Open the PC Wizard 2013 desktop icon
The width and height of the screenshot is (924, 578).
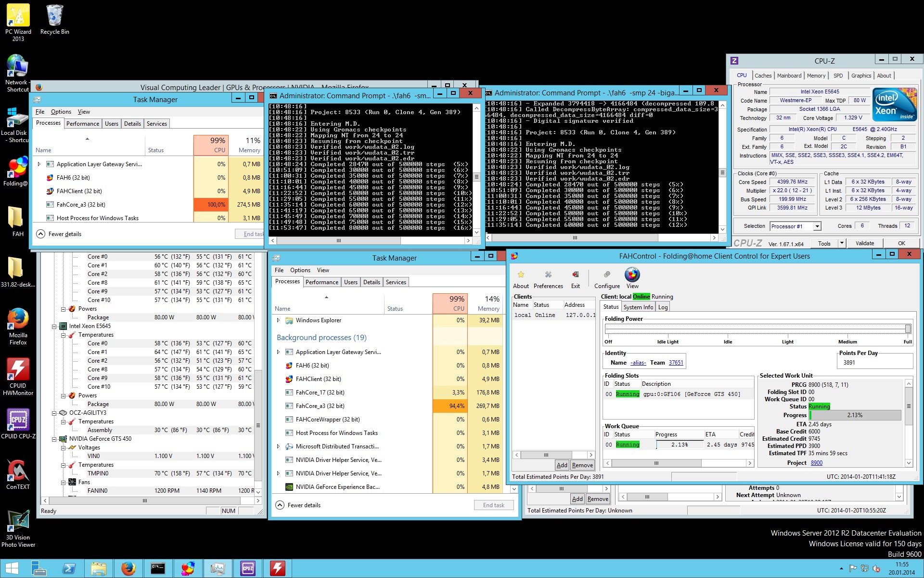pyautogui.click(x=18, y=23)
